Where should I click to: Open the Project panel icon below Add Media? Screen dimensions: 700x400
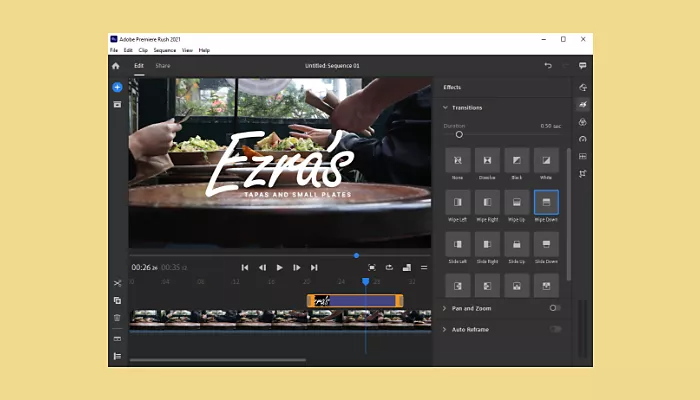pyautogui.click(x=117, y=104)
